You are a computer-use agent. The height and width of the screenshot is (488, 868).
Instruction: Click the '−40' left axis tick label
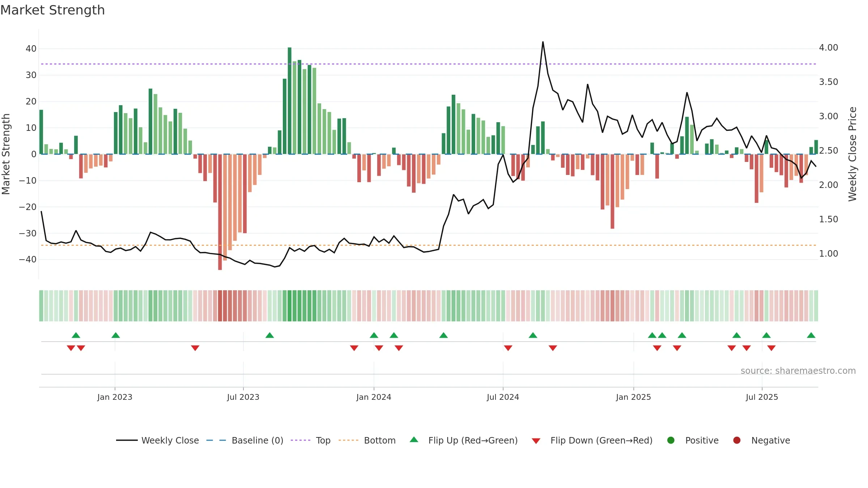pos(28,260)
